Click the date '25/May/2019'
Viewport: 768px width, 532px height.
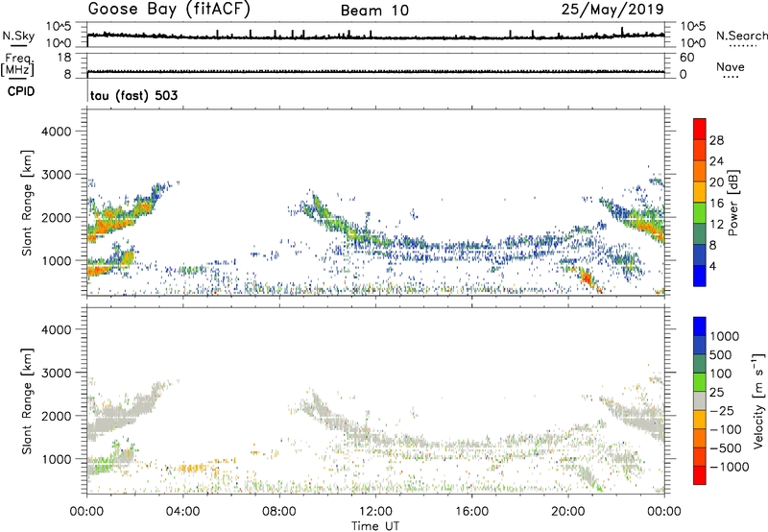612,9
